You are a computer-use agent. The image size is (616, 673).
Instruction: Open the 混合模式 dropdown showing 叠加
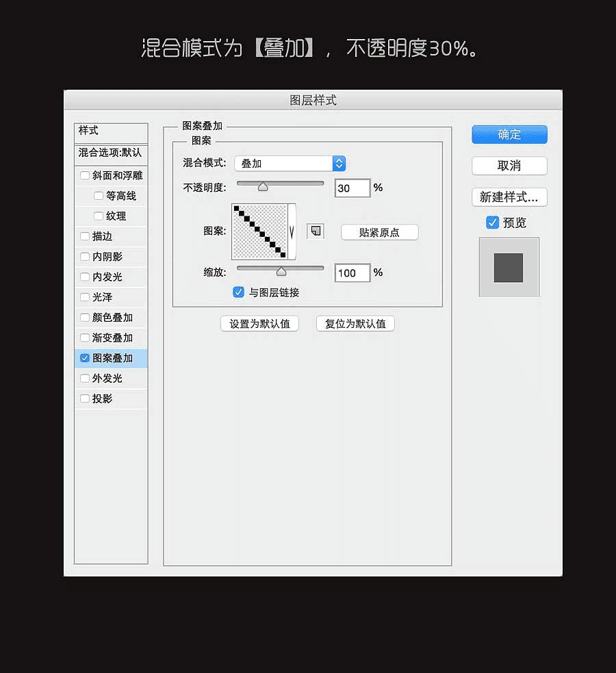tap(290, 164)
